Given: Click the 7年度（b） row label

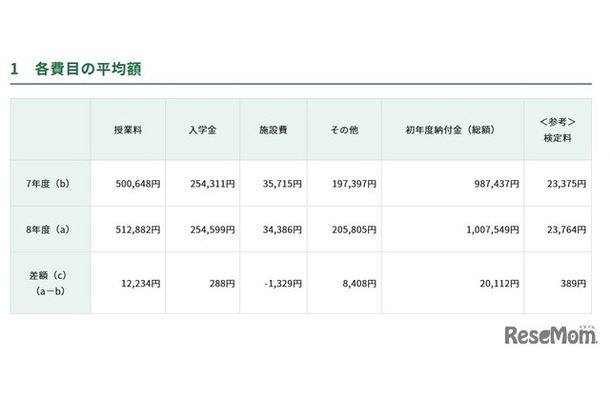Looking at the screenshot, I should [x=50, y=184].
